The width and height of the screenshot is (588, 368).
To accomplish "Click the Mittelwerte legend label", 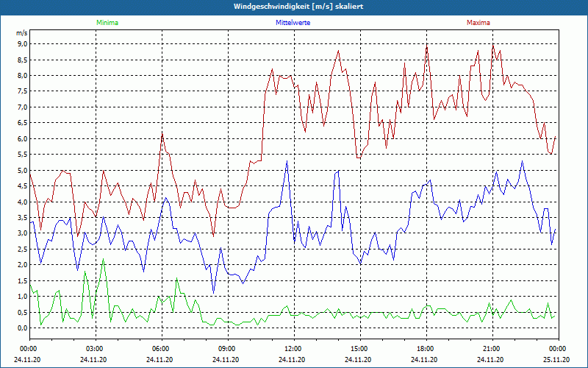I will click(293, 23).
